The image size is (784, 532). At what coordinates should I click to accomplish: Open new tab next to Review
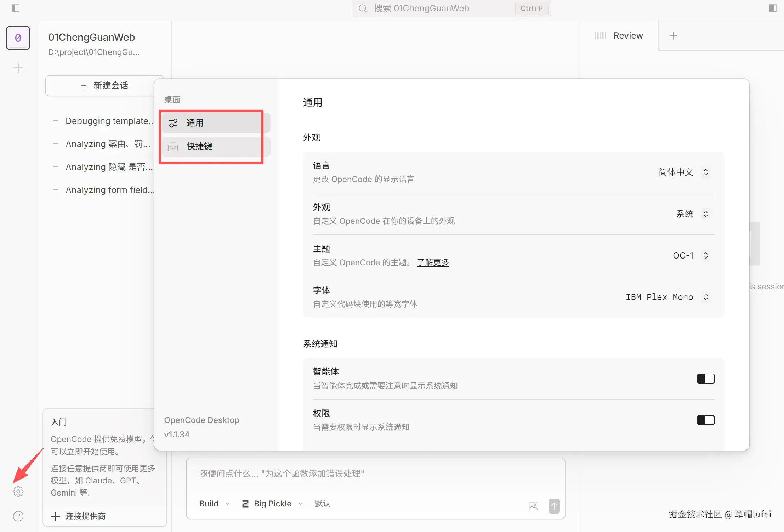[673, 35]
